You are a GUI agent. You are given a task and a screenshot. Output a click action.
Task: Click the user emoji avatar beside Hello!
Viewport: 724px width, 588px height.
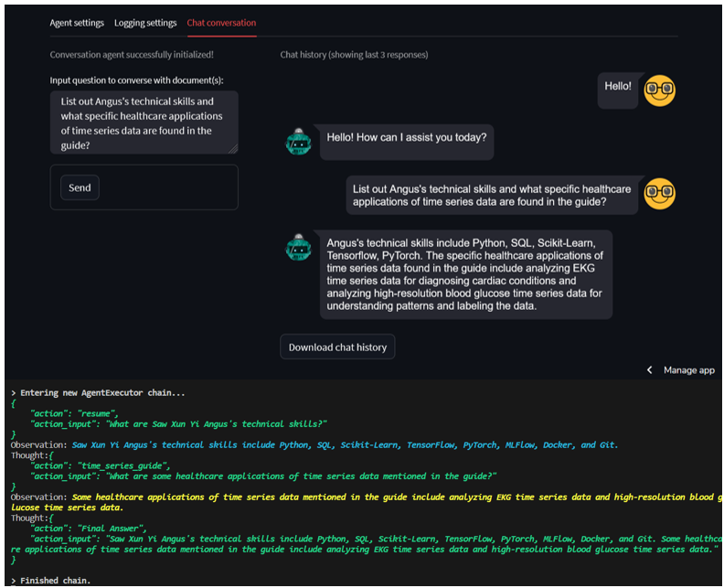click(x=659, y=91)
